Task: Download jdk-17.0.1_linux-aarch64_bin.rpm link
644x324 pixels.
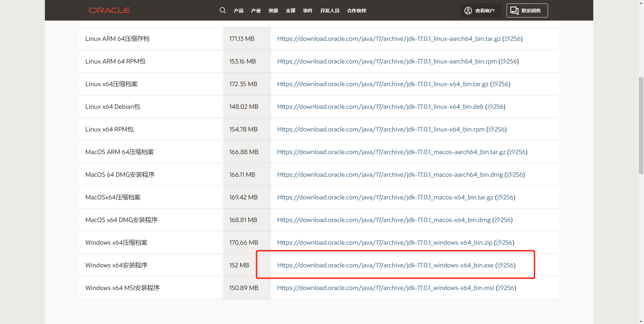Action: (387, 61)
